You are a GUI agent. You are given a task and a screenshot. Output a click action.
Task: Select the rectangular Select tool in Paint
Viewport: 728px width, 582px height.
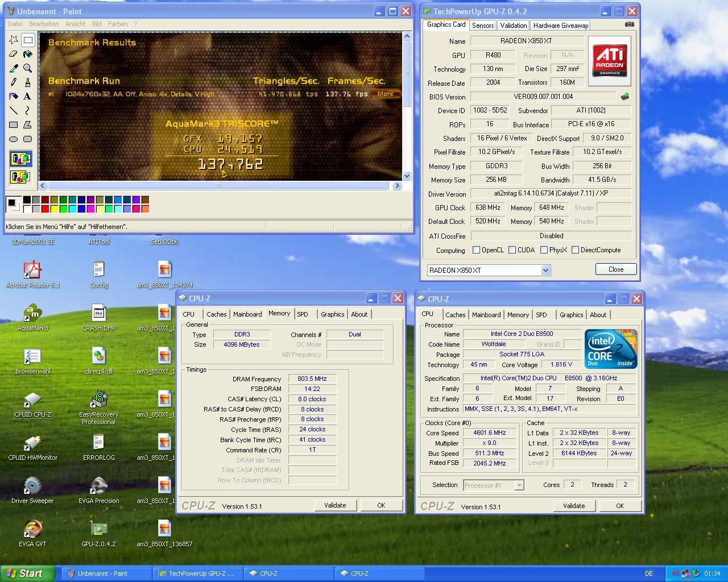click(27, 40)
